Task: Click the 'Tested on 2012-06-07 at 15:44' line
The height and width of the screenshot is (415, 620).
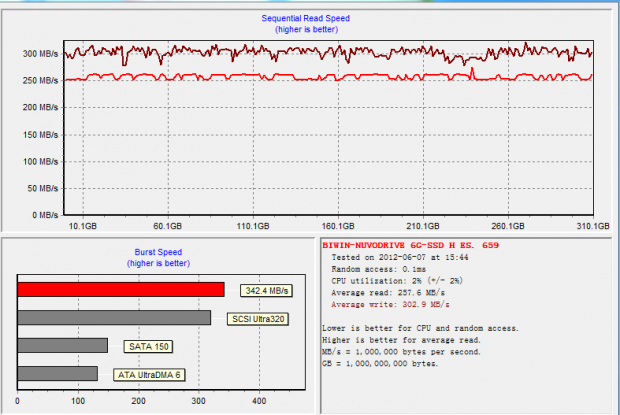Action: pyautogui.click(x=400, y=257)
